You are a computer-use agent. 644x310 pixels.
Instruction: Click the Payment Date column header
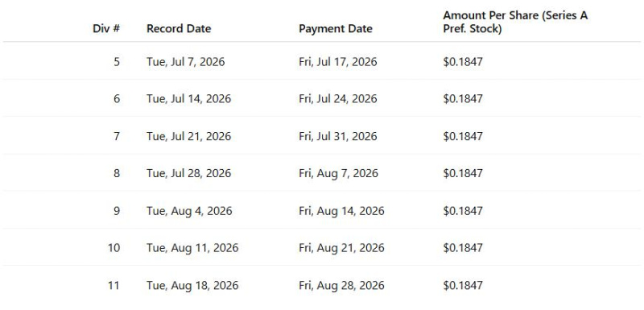[x=336, y=29]
